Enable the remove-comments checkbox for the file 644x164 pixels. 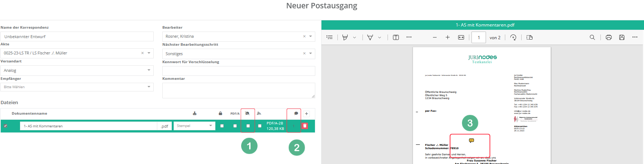tap(248, 126)
